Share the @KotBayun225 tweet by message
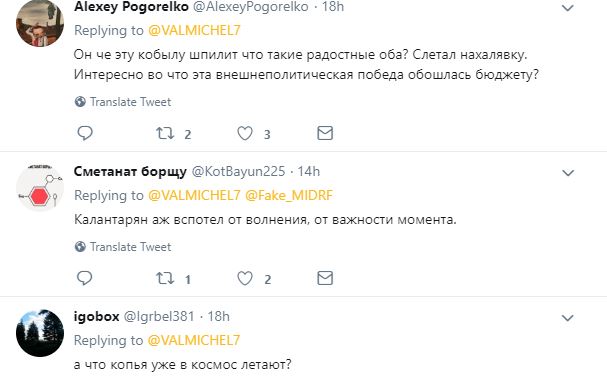The height and width of the screenshot is (385, 607). (x=325, y=278)
